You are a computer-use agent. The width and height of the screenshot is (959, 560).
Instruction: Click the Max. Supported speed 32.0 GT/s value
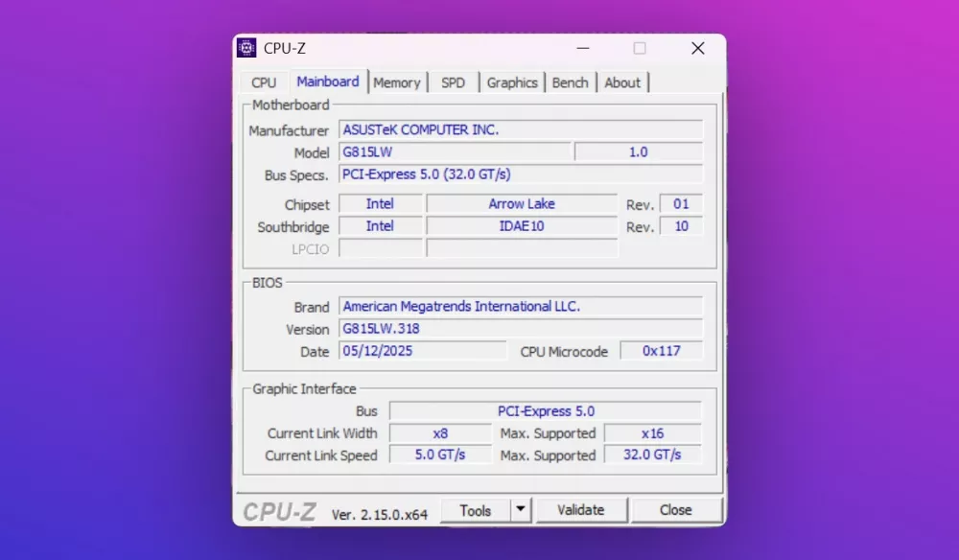point(652,455)
